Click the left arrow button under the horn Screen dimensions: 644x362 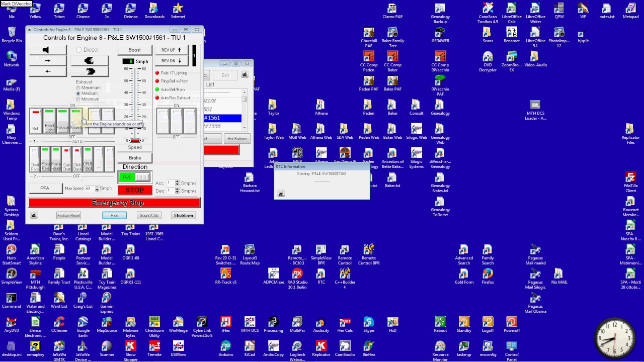(48, 71)
